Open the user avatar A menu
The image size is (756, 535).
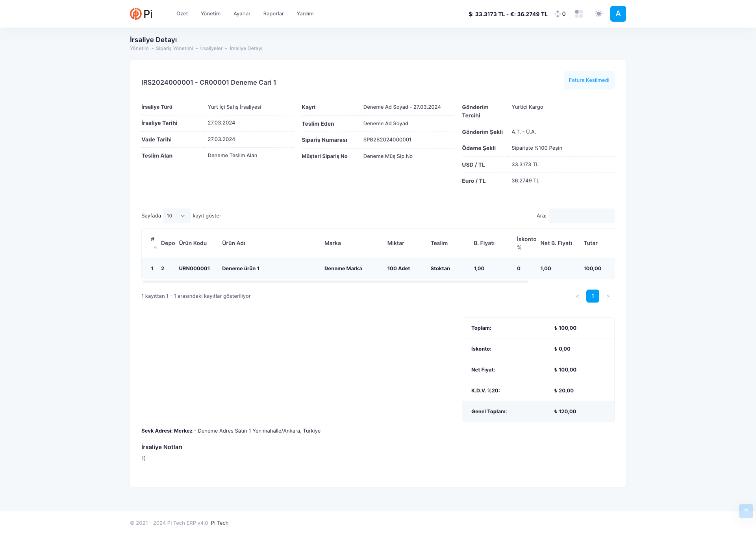pyautogui.click(x=618, y=14)
